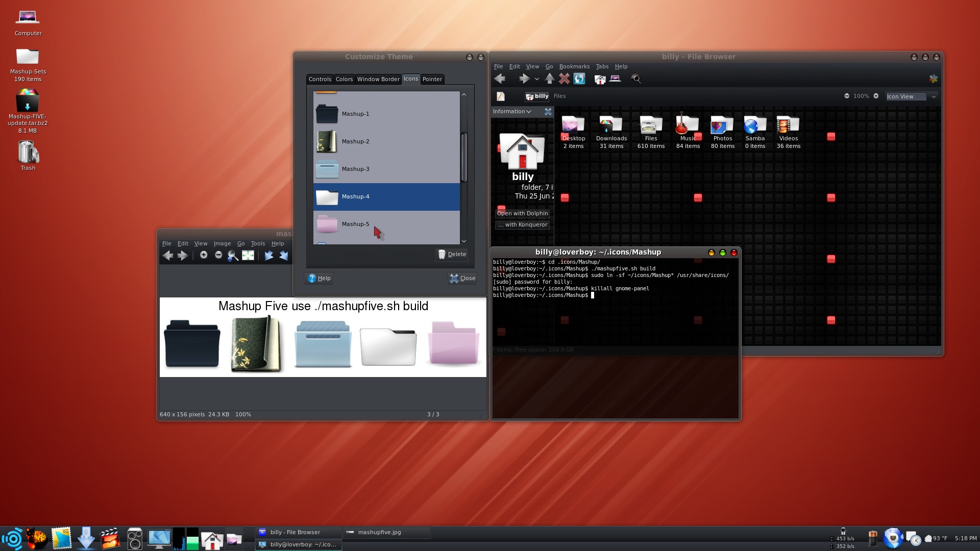Open Trash on the desktop

pyautogui.click(x=28, y=156)
